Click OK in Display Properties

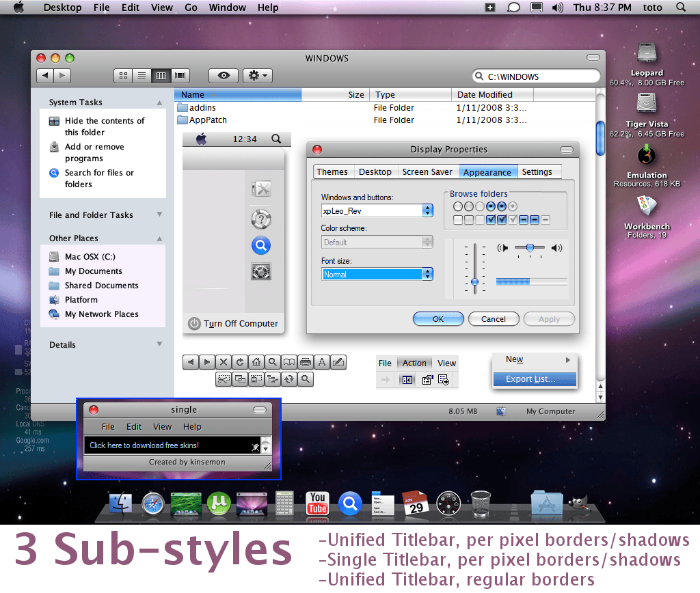438,319
